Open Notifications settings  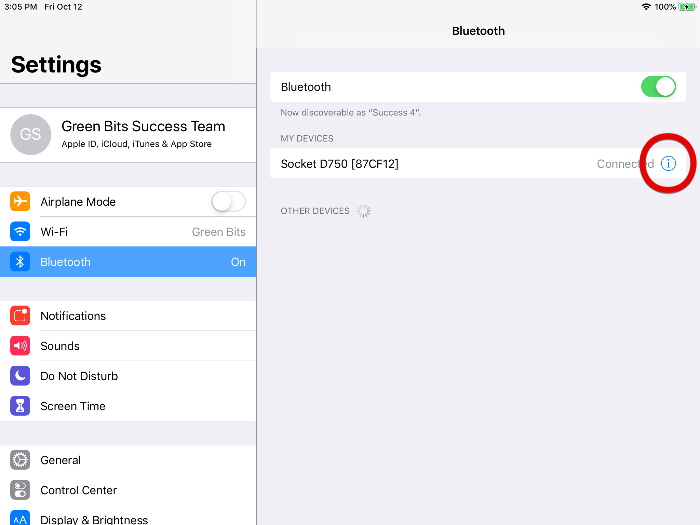tap(128, 316)
